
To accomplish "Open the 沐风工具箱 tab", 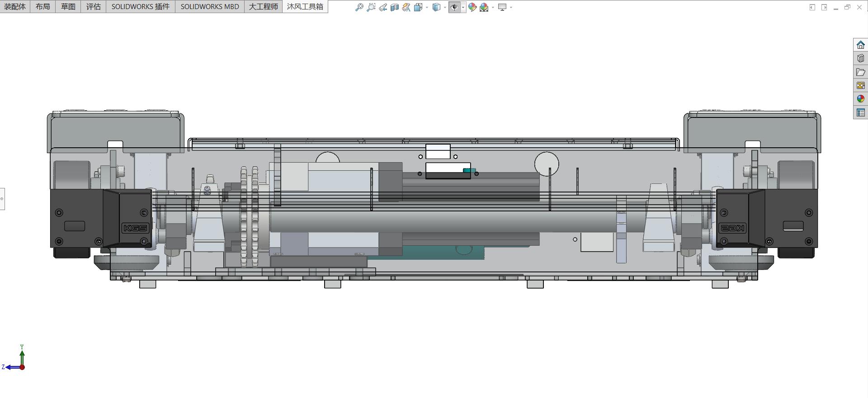I will point(305,7).
